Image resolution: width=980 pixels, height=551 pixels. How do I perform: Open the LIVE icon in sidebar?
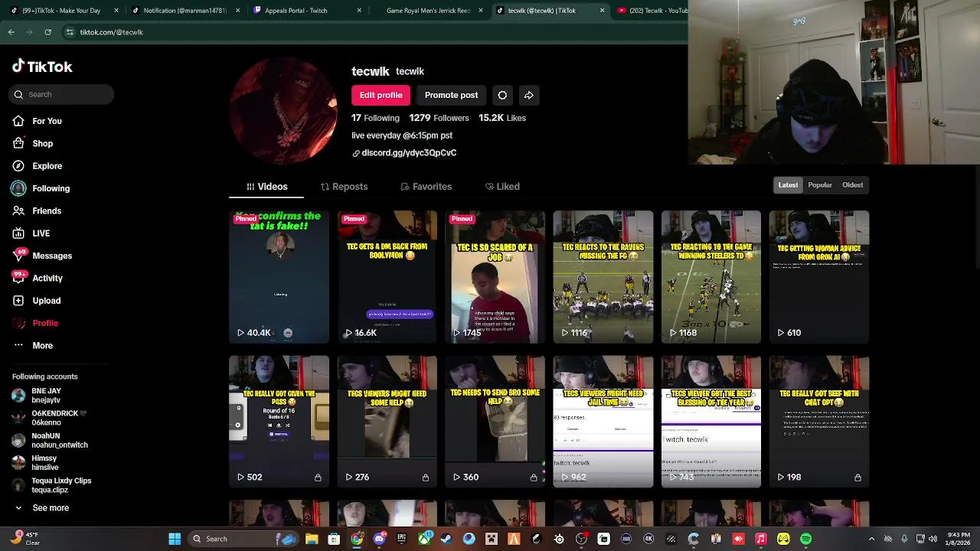tap(18, 233)
